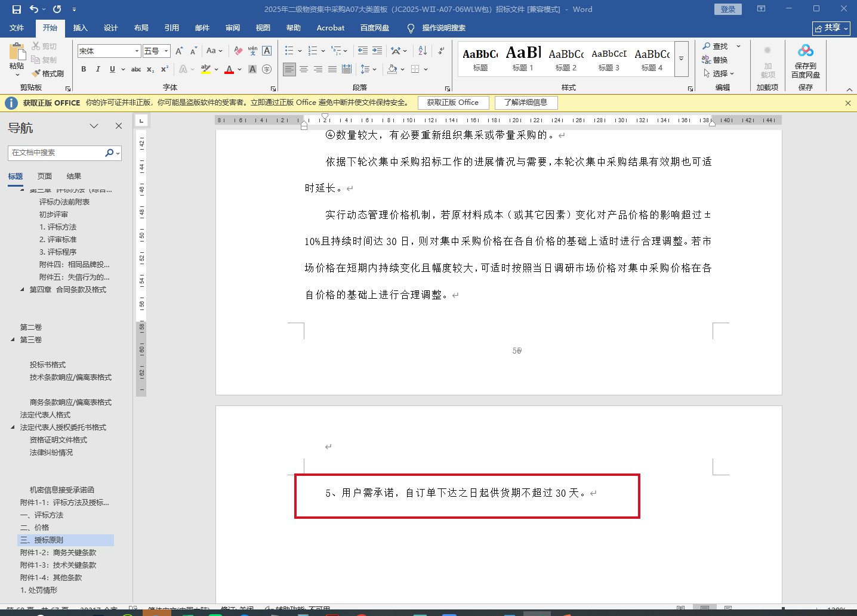Toggle Underline formatting
The height and width of the screenshot is (616, 857).
(x=112, y=69)
